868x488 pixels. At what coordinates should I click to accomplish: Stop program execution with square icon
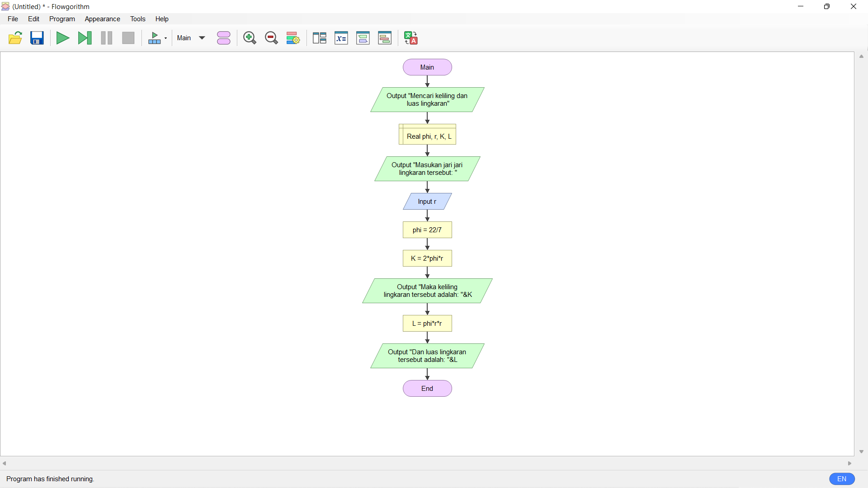click(x=128, y=38)
